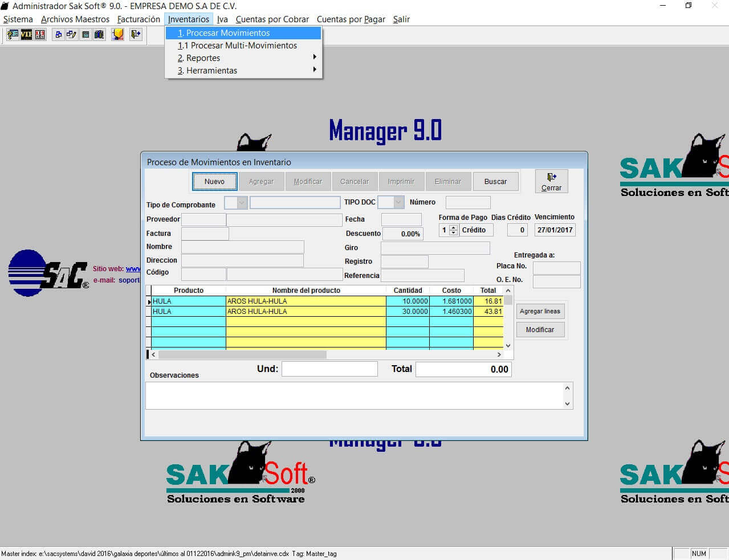729x560 pixels.
Task: Click the Fecha input field
Action: pyautogui.click(x=401, y=219)
